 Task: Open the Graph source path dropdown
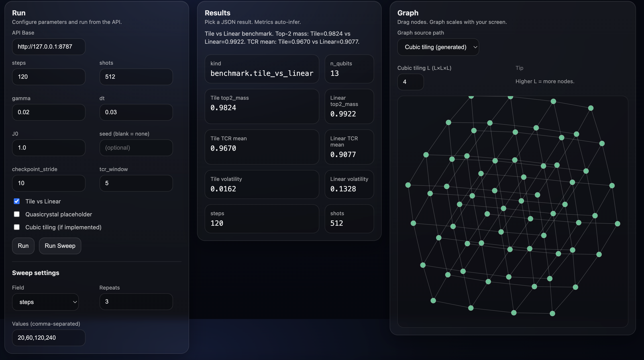coord(438,47)
